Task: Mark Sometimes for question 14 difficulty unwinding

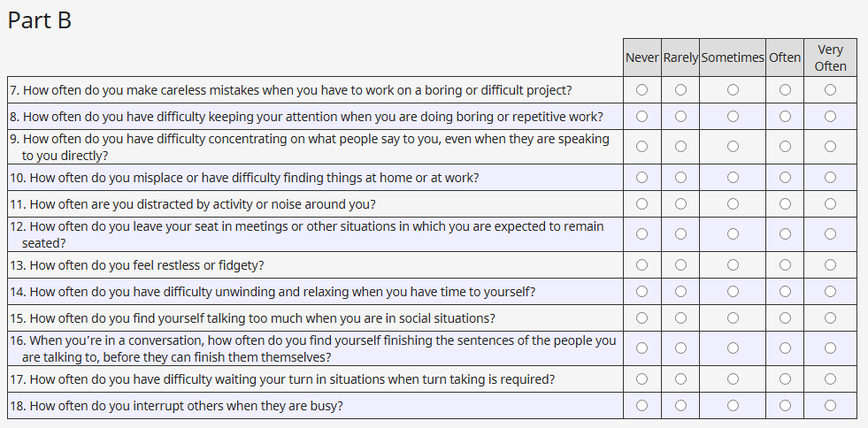Action: coord(733,291)
